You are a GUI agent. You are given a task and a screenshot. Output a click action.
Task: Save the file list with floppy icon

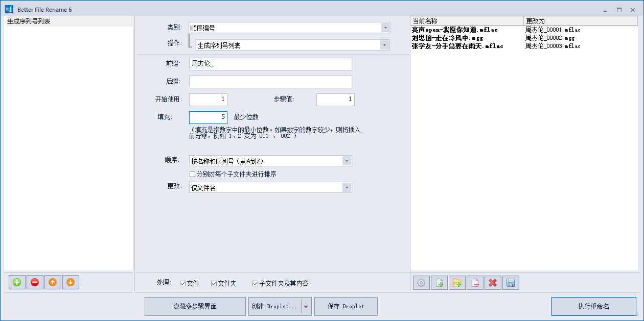tap(511, 283)
